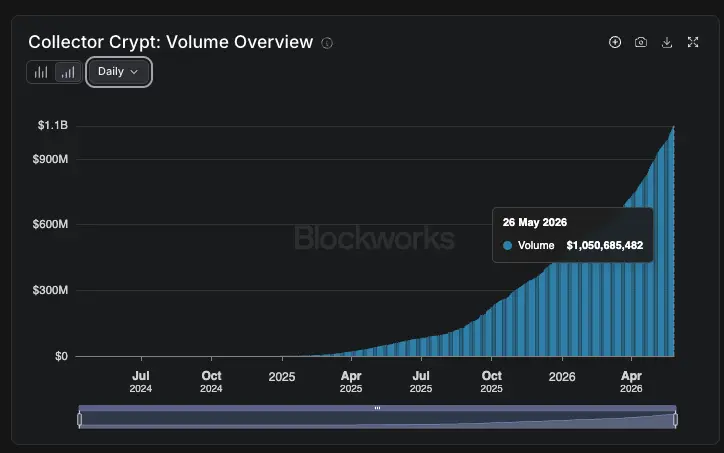724x453 pixels.
Task: Click the Jul 2025 x-axis label
Action: pyautogui.click(x=421, y=381)
